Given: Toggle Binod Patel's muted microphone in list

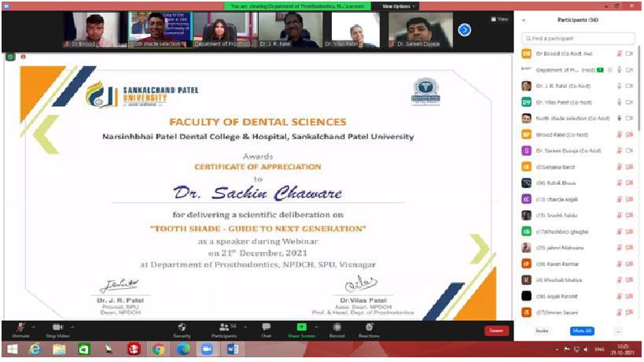Looking at the screenshot, I should tap(620, 135).
